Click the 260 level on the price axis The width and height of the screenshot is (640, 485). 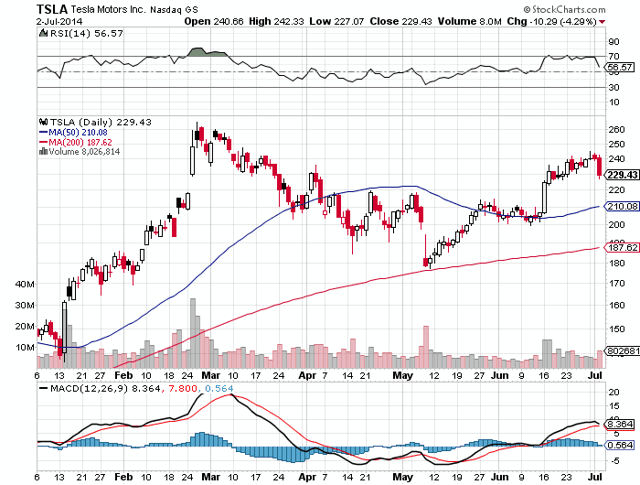(616, 129)
